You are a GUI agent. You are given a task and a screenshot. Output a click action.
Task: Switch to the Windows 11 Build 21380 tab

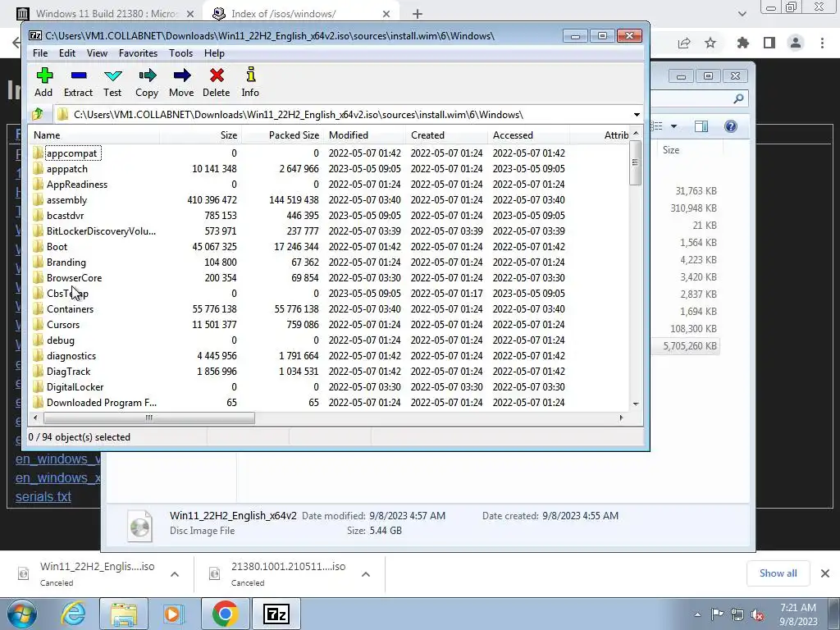[x=106, y=14]
